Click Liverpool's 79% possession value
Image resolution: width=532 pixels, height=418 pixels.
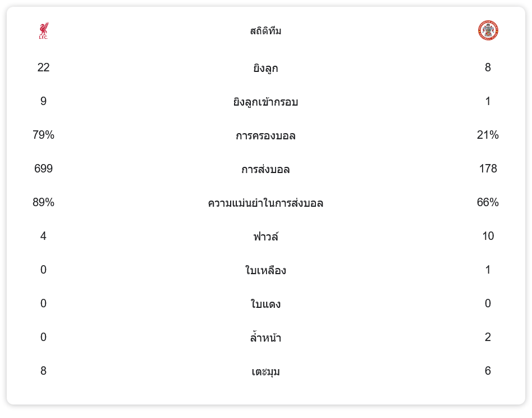43,135
